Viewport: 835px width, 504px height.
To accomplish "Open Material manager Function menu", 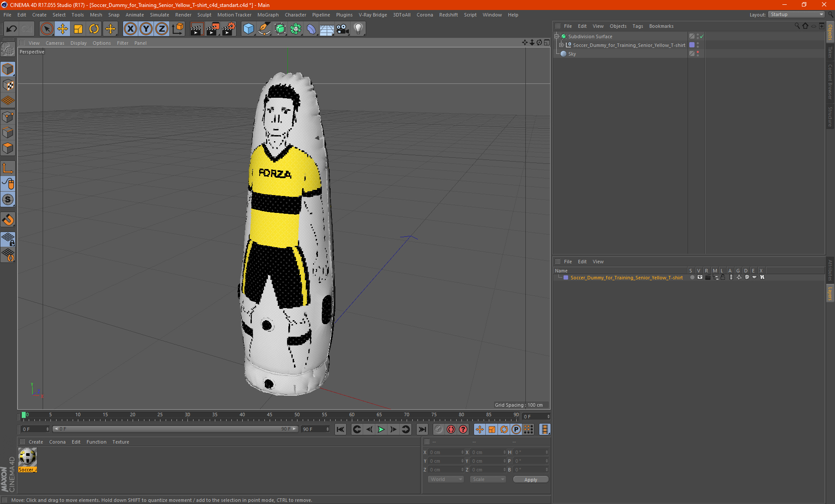I will pos(96,442).
